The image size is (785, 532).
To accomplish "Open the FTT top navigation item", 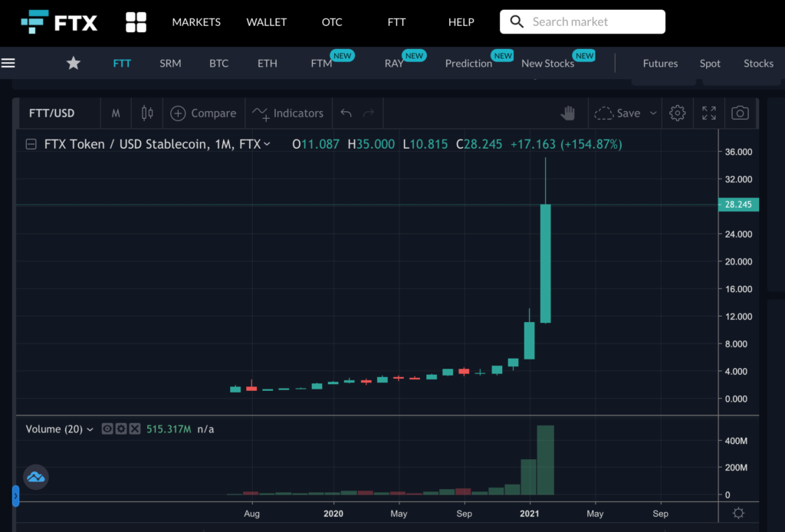I will point(396,22).
